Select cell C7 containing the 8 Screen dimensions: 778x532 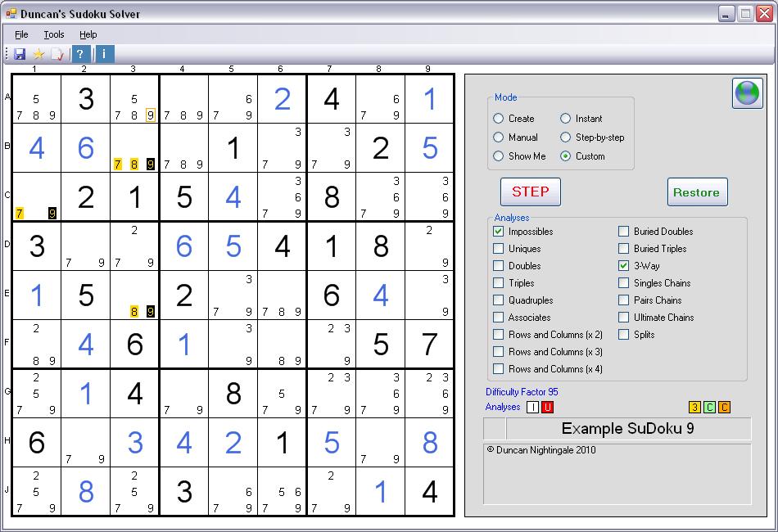332,197
